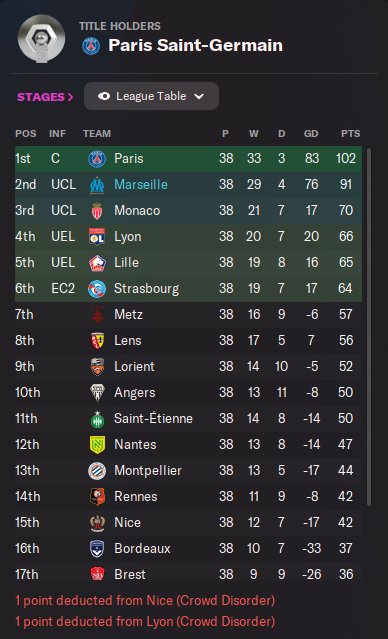Click the Strasbourg club badge
Viewport: 388px width, 639px height.
click(97, 289)
